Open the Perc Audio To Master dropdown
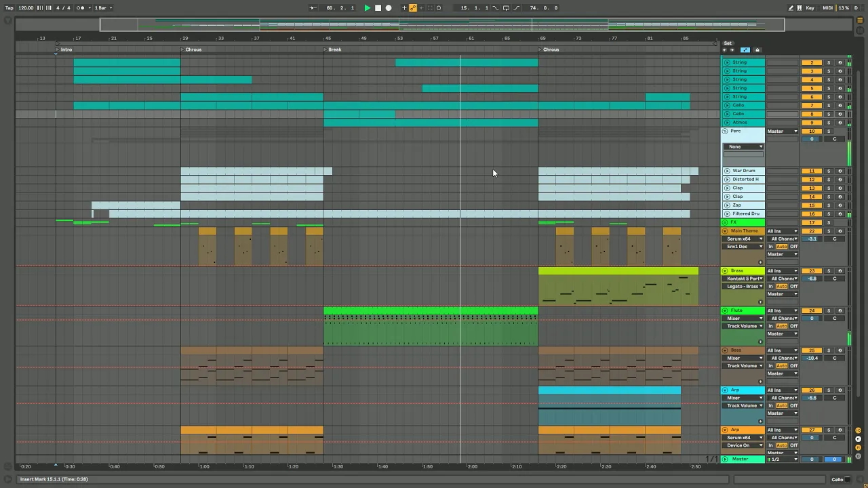 click(x=782, y=131)
